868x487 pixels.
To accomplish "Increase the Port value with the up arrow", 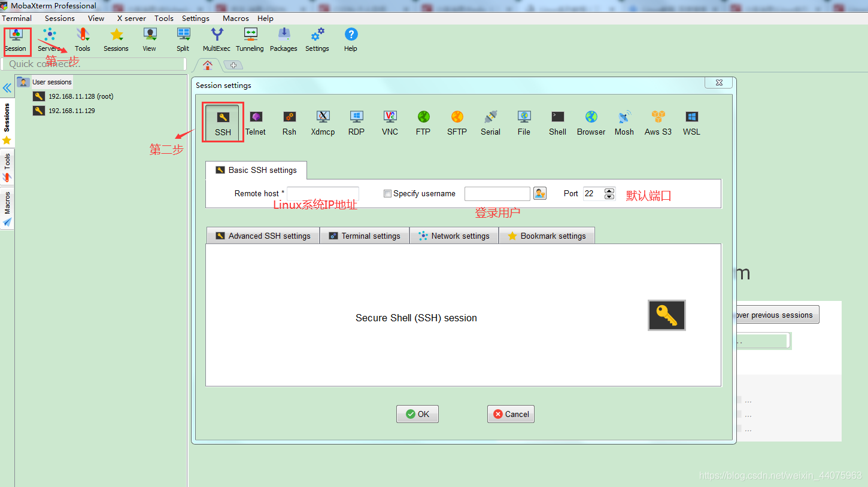I will point(609,190).
